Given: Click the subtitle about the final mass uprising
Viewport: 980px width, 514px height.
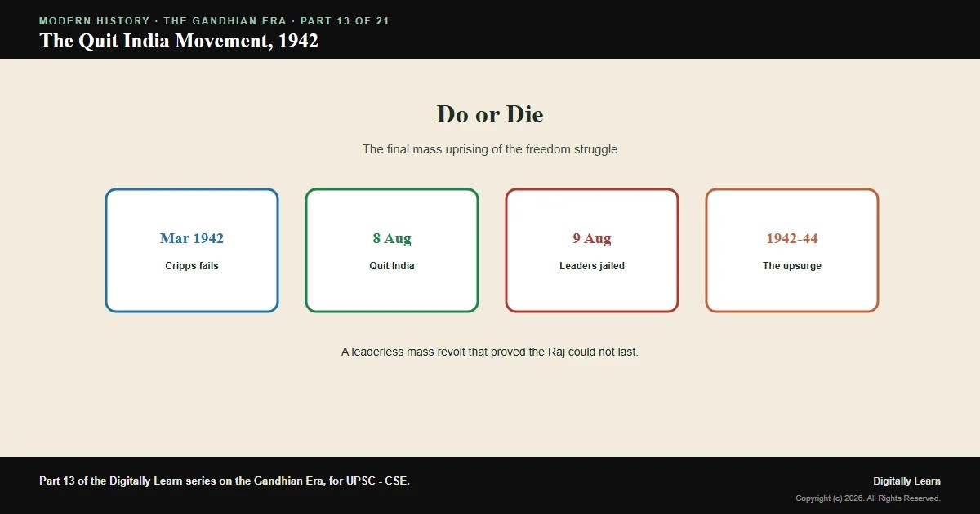Looking at the screenshot, I should [490, 149].
